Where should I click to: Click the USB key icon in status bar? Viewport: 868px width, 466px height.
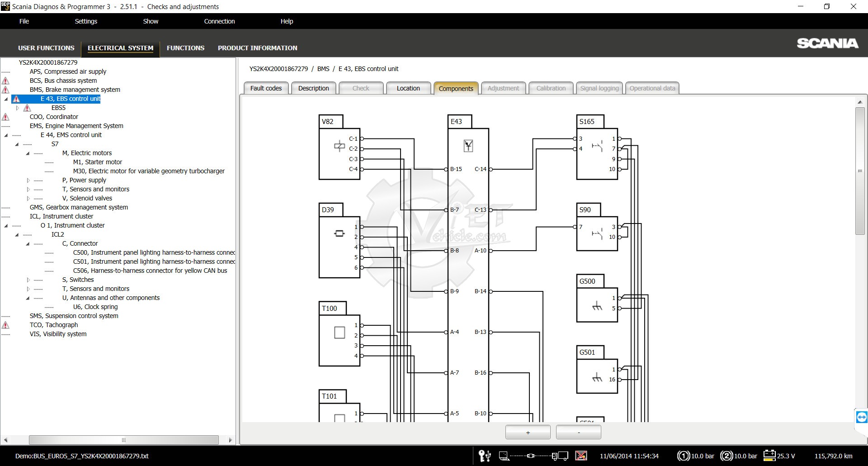pyautogui.click(x=485, y=456)
